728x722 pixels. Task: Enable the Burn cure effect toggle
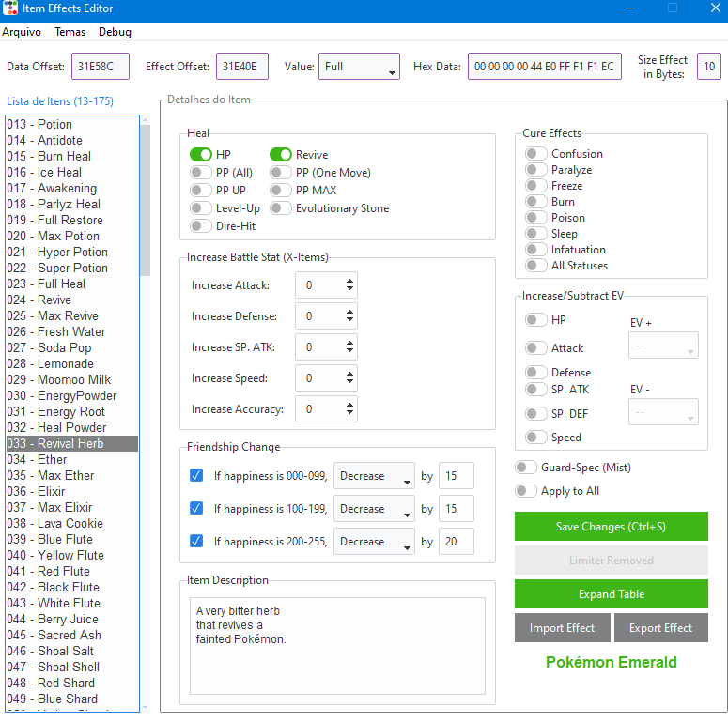coord(535,202)
